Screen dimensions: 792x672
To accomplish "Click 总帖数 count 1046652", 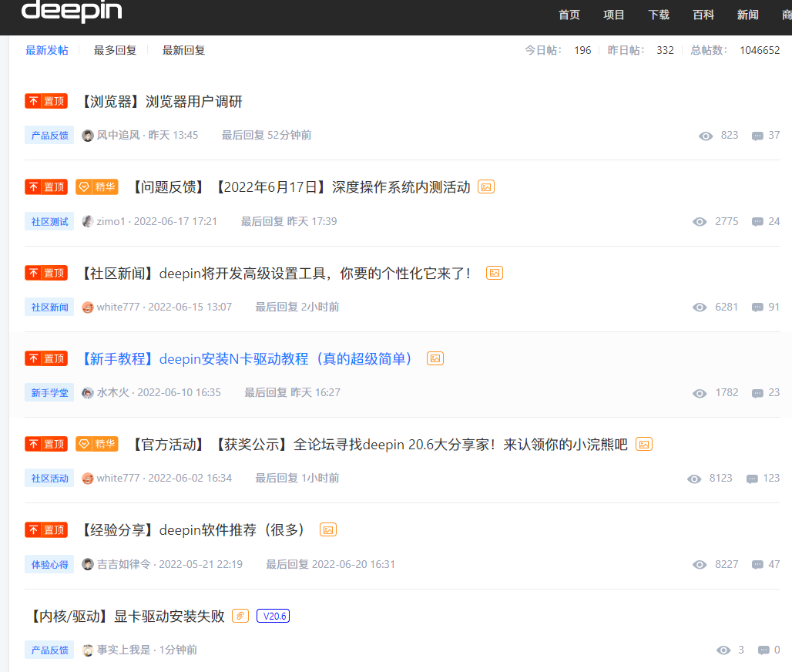I will coord(760,50).
